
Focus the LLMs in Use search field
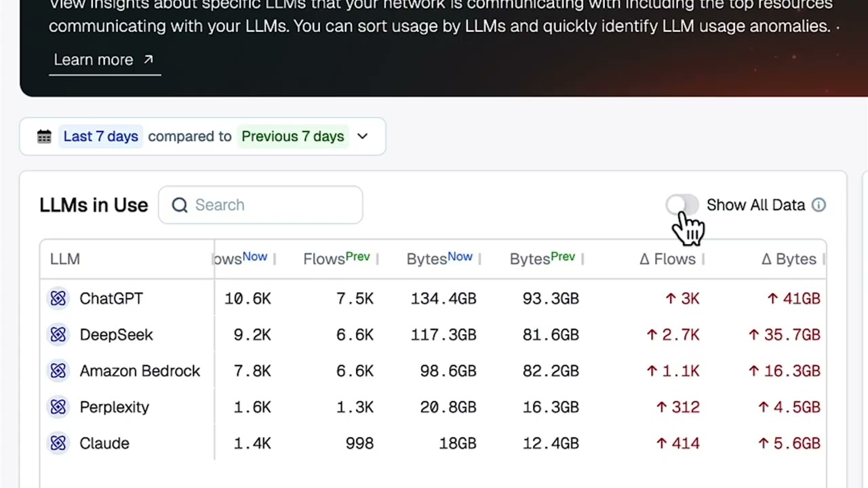click(x=260, y=205)
